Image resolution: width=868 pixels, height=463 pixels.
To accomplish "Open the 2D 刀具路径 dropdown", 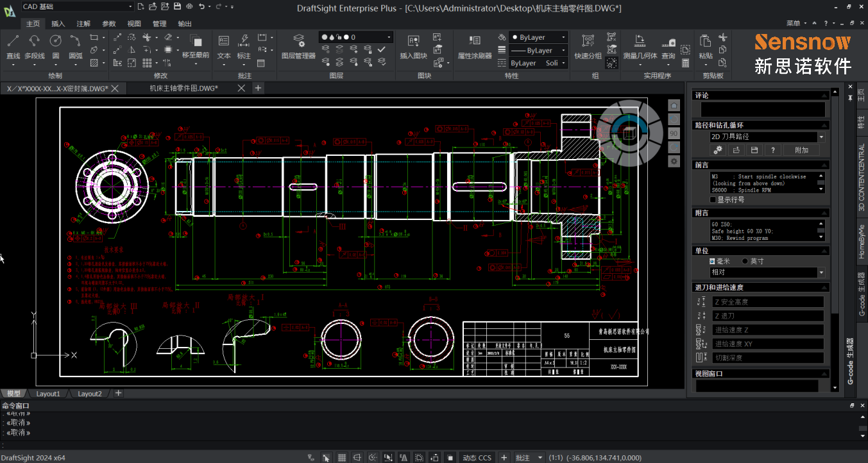I will point(767,137).
